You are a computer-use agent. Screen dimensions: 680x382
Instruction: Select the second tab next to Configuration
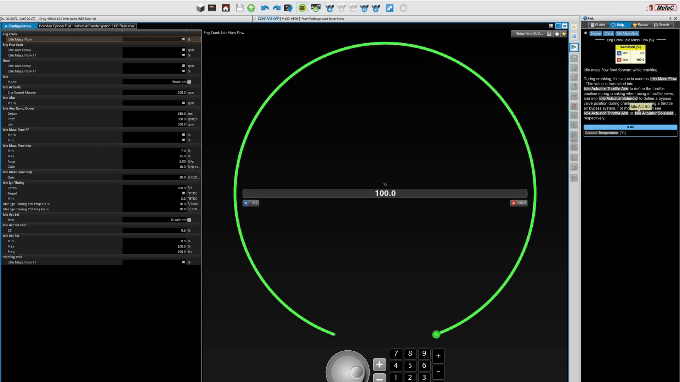coord(74,26)
